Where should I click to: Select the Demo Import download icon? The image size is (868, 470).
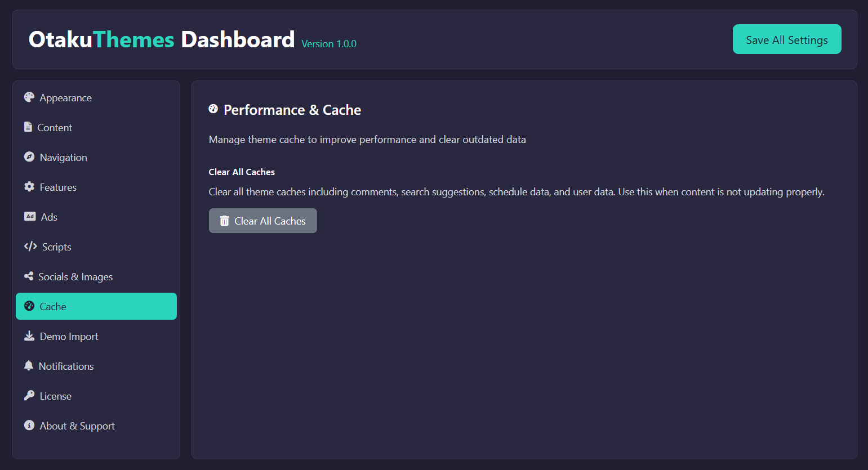click(x=29, y=335)
